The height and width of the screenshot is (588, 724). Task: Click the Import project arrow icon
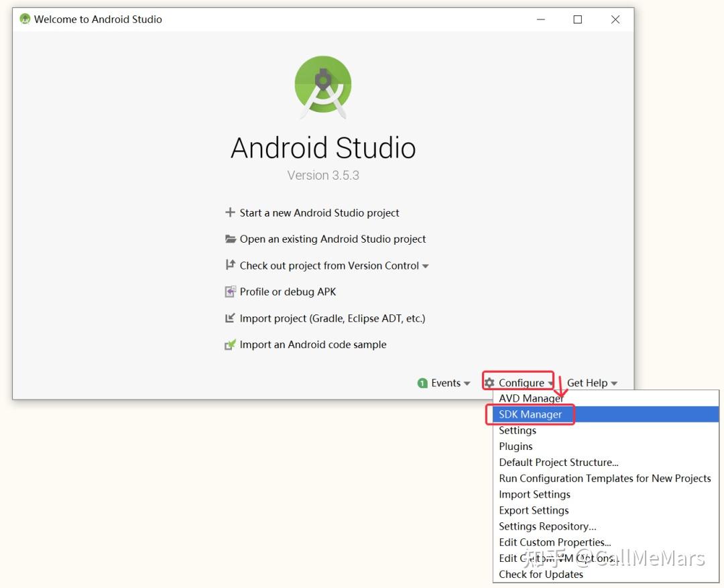point(229,318)
